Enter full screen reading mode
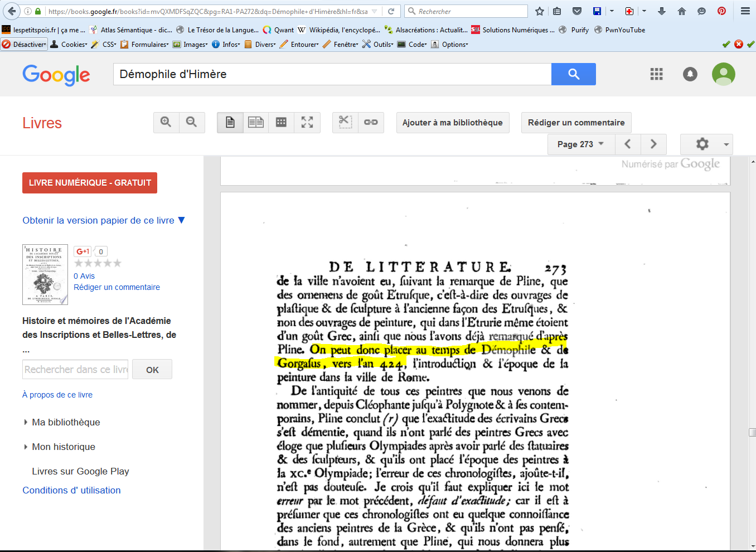This screenshot has width=756, height=552. coord(307,122)
